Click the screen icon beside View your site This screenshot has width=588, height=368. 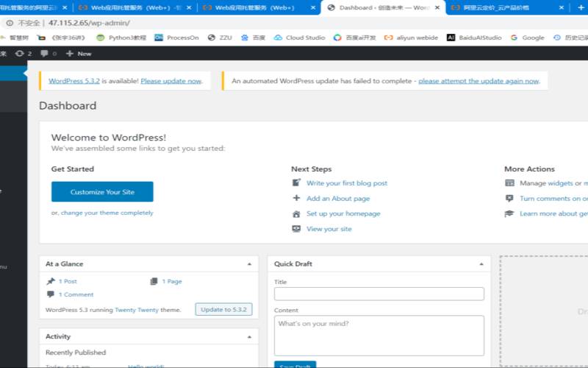[x=296, y=228]
